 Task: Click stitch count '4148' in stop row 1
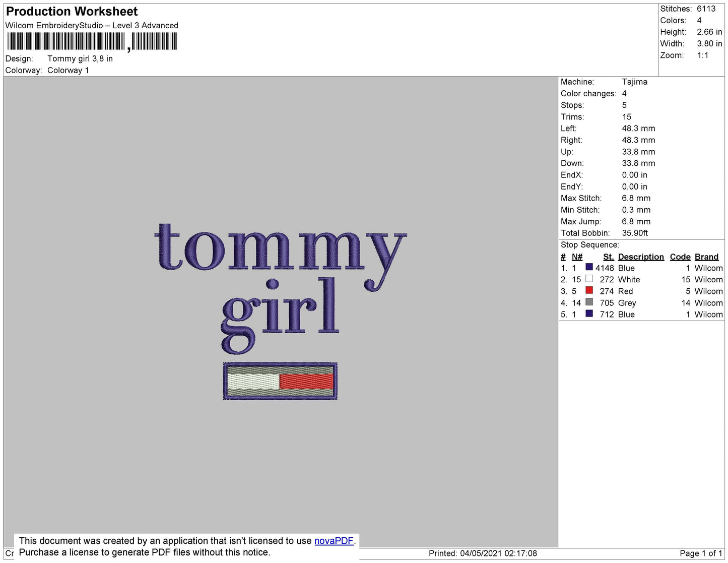pyautogui.click(x=605, y=268)
